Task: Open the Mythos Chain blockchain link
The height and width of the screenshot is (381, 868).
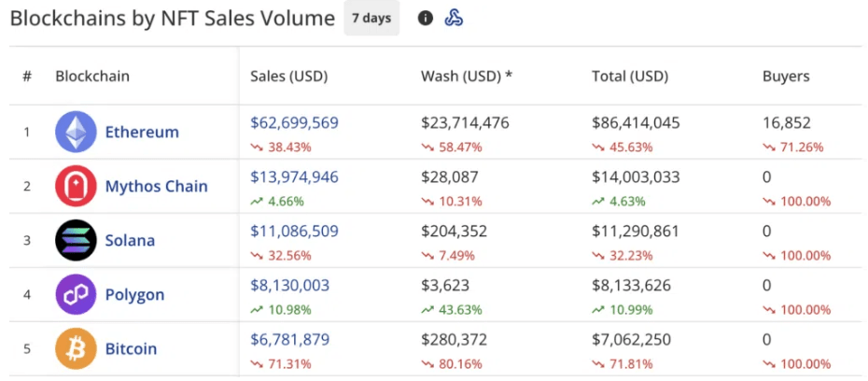Action: click(x=157, y=186)
